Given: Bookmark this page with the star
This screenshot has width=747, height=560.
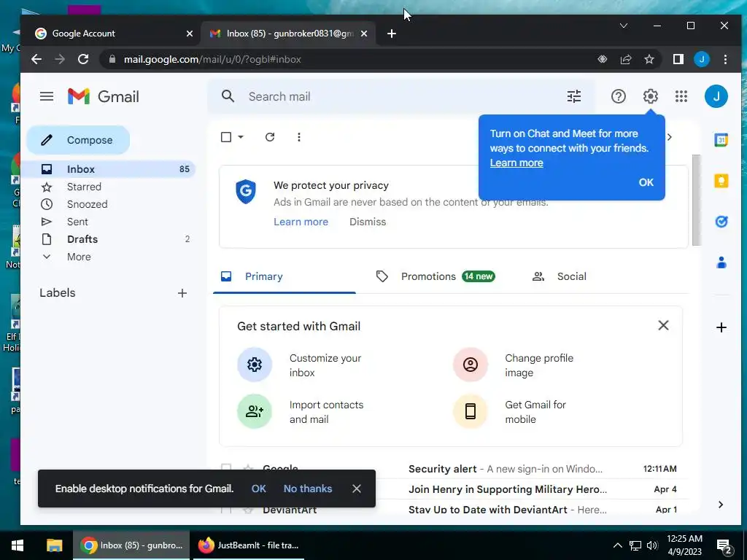Looking at the screenshot, I should click(649, 59).
